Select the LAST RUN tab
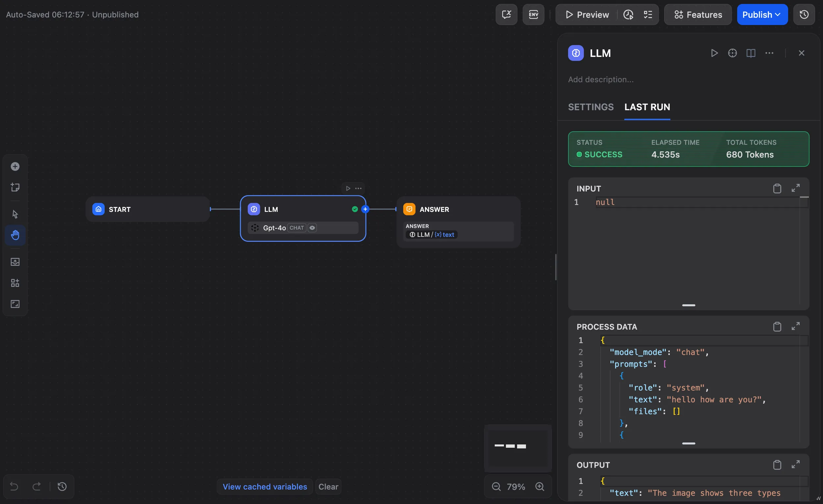Screen dimensions: 823x504 coord(647,107)
